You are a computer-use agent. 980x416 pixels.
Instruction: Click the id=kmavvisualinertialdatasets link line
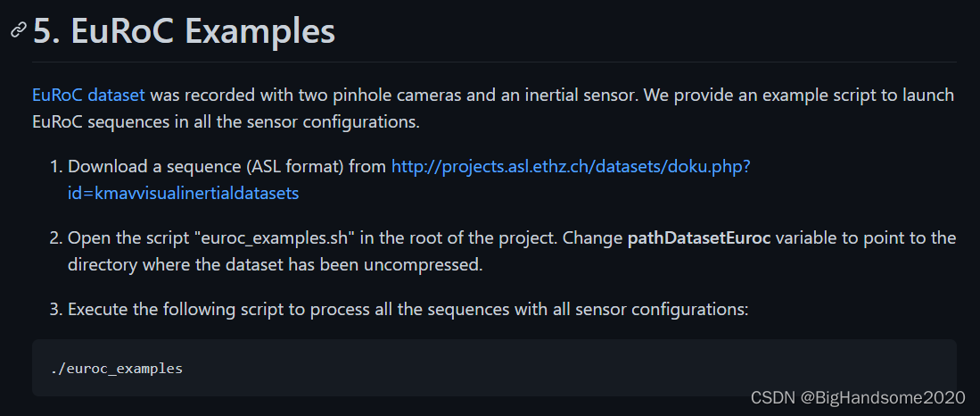(183, 193)
